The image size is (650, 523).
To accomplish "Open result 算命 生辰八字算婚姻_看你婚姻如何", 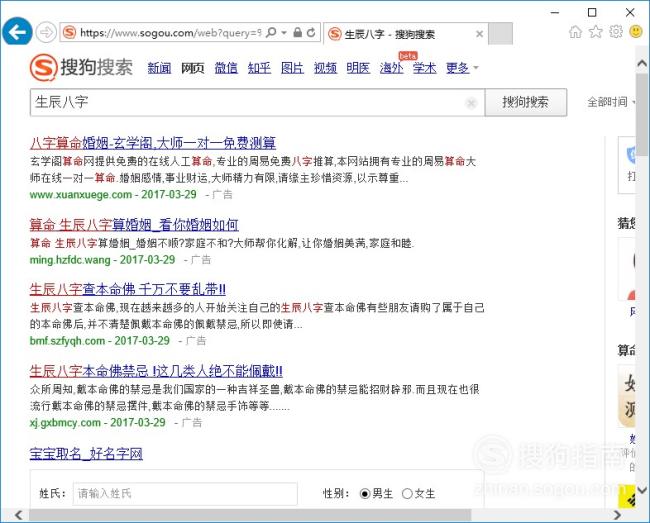I will pos(134,225).
